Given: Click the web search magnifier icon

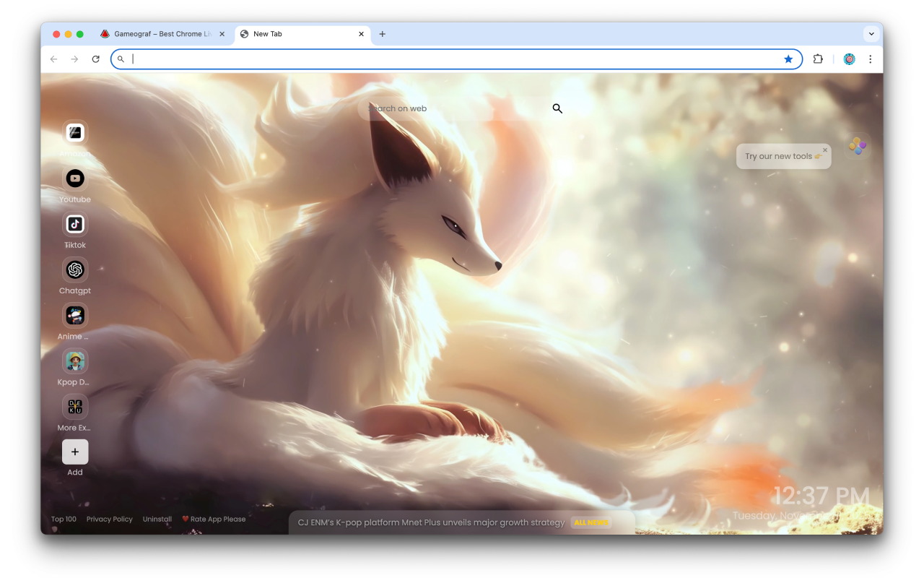Looking at the screenshot, I should tap(557, 108).
